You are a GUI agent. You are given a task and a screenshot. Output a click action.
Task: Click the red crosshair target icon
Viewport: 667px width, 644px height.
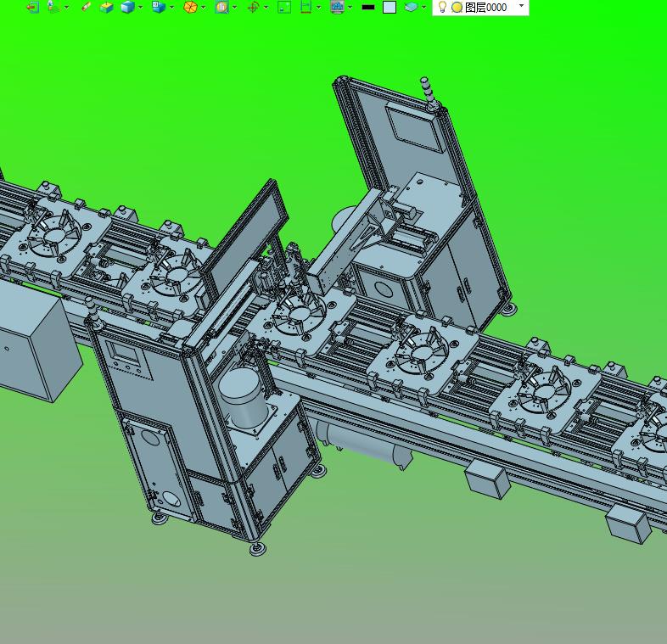(x=253, y=8)
